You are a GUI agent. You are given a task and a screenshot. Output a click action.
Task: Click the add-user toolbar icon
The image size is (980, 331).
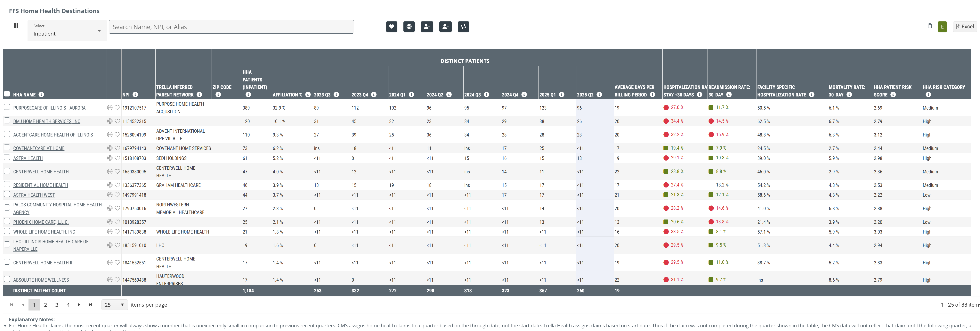[x=427, y=27]
